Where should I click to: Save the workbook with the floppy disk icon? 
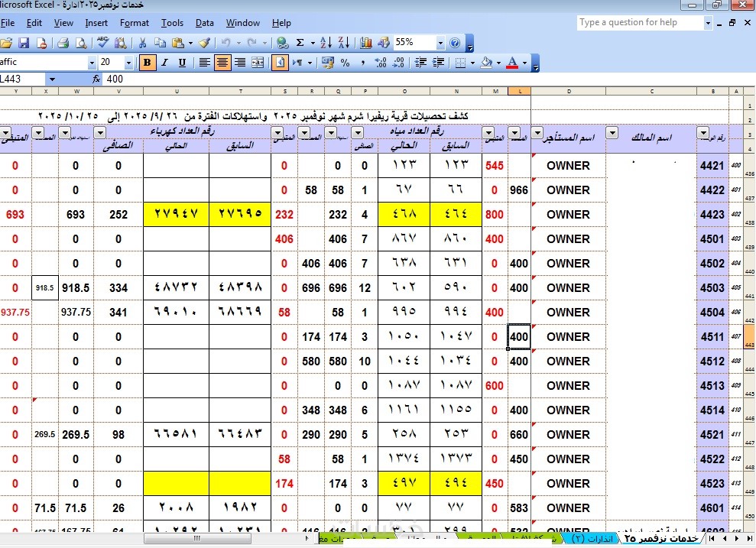[x=24, y=43]
